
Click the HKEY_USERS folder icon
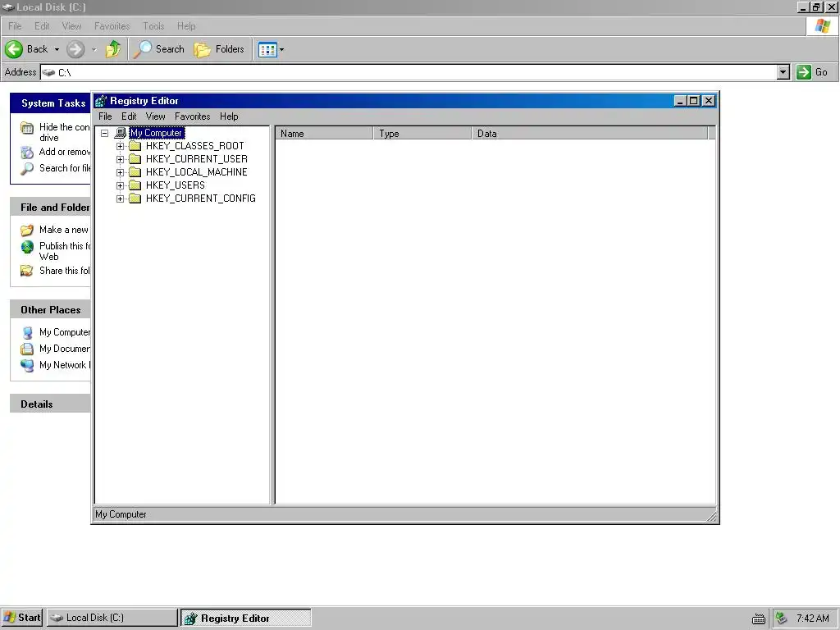click(x=135, y=185)
